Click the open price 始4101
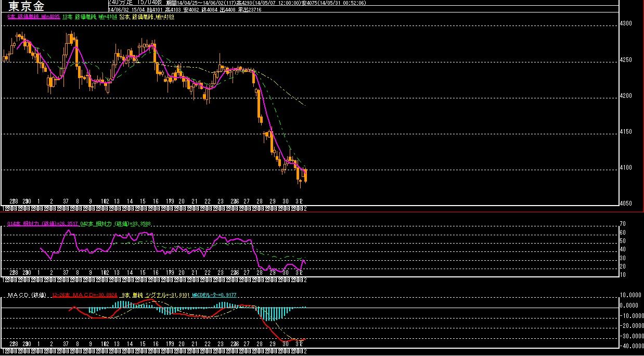This screenshot has height=356, width=644. coord(155,9)
